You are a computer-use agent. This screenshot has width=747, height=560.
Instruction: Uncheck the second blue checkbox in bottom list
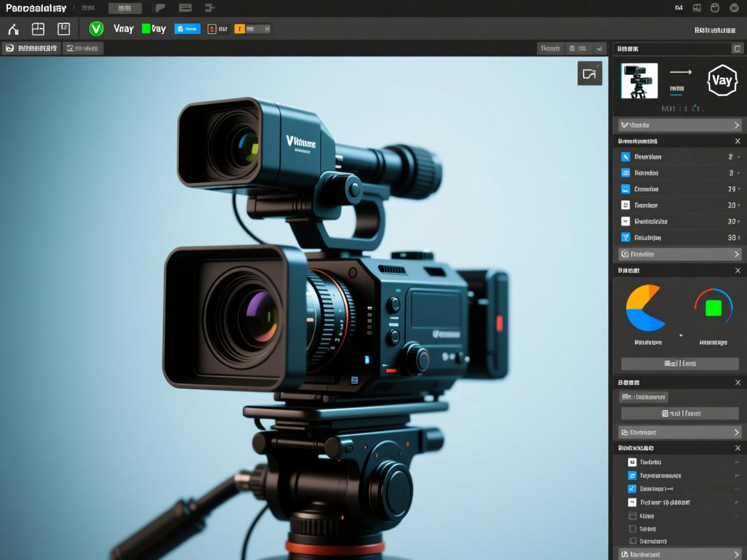click(x=632, y=489)
